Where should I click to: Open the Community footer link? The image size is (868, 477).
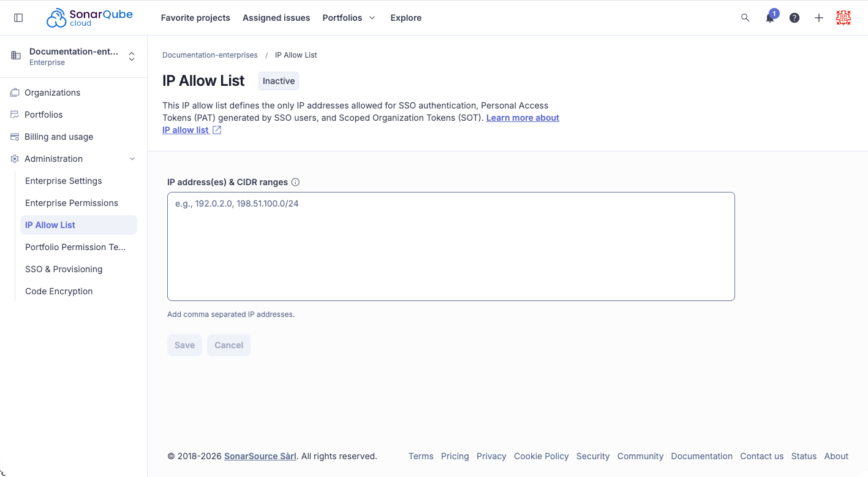pos(641,456)
